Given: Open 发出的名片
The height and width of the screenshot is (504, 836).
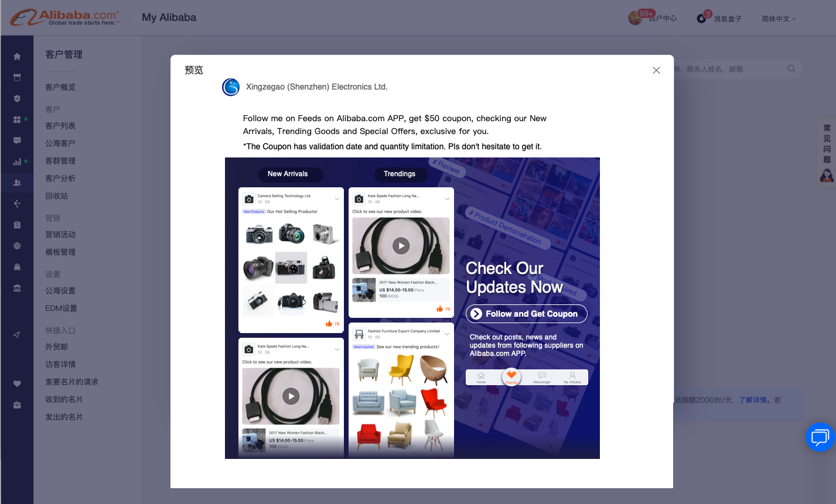Looking at the screenshot, I should click(x=64, y=417).
